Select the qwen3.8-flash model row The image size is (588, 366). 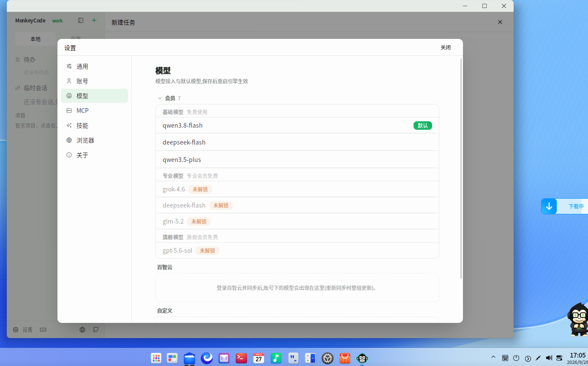[297, 126]
